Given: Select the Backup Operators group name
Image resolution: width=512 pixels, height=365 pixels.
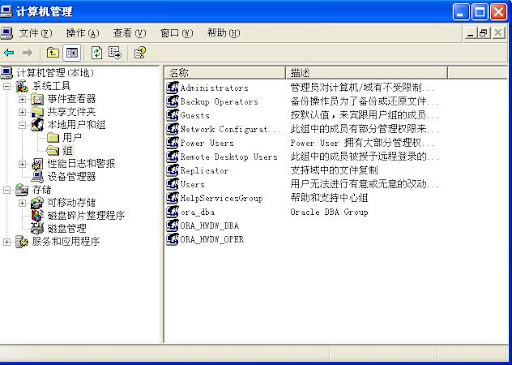Looking at the screenshot, I should coord(219,102).
